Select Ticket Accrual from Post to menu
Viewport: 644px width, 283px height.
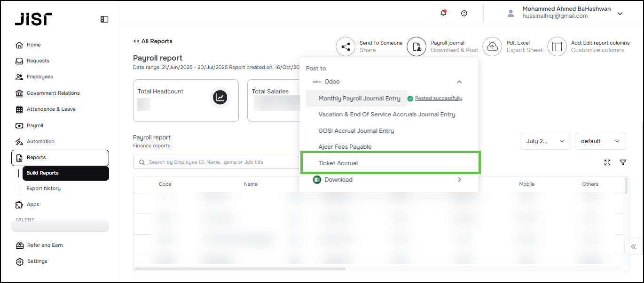click(338, 163)
